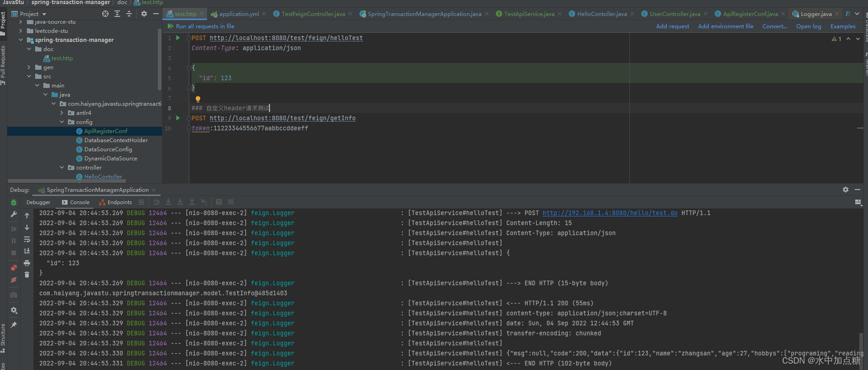Open the Project view dropdown

[30, 14]
